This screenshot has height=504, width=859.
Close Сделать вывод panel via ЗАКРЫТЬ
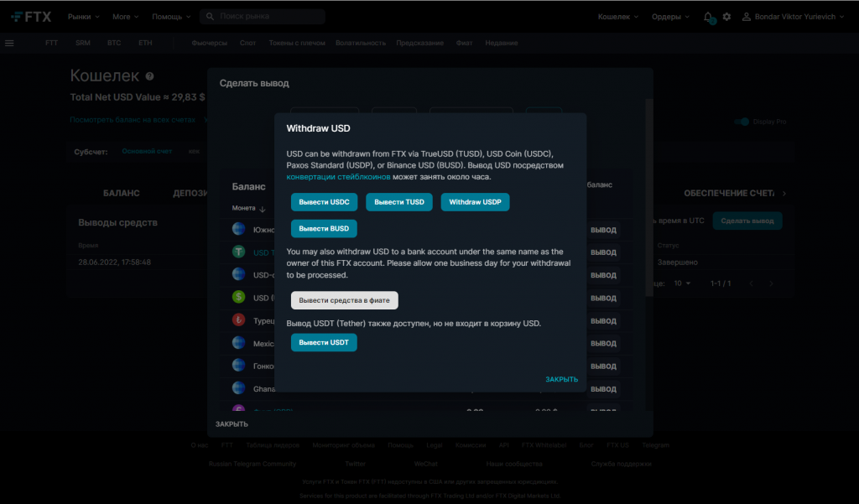pyautogui.click(x=232, y=424)
